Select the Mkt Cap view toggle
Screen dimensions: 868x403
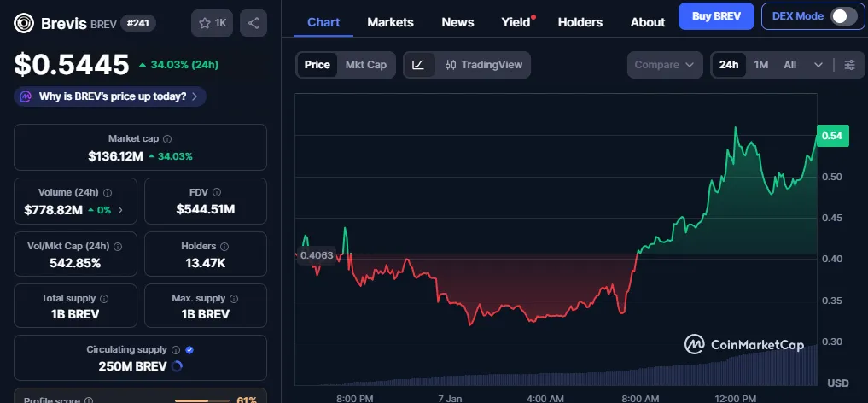point(366,65)
